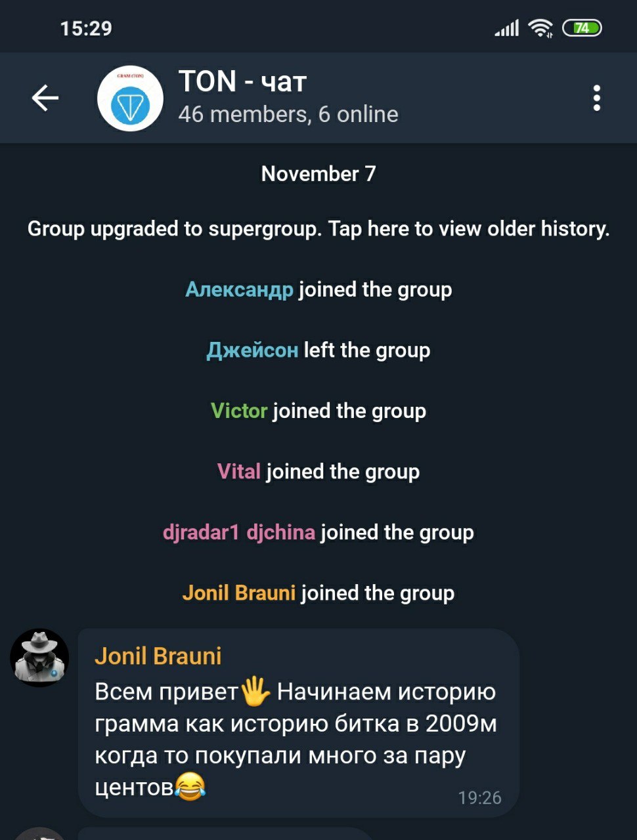
Task: Open Джейсон's profile from left notice
Action: coord(252,350)
